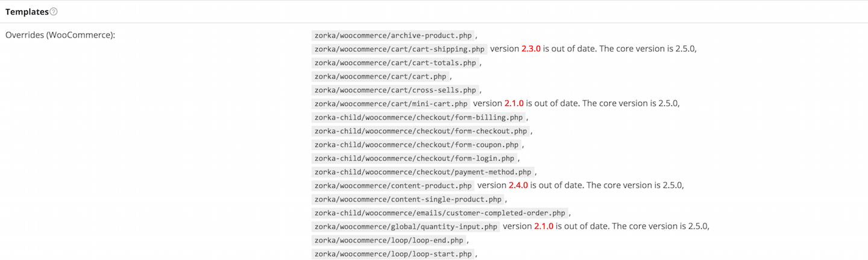Click the form-checkout.php template path
This screenshot has height=260, width=868.
click(x=421, y=131)
